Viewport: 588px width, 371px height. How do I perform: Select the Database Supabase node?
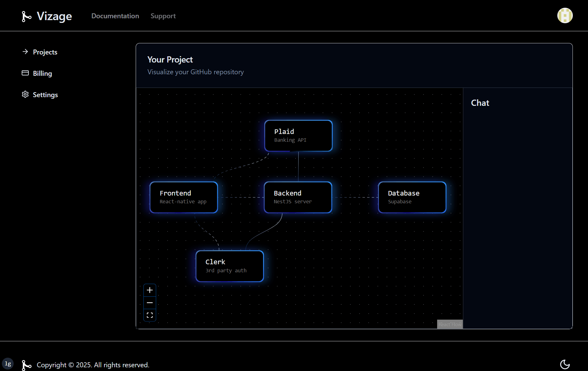412,197
